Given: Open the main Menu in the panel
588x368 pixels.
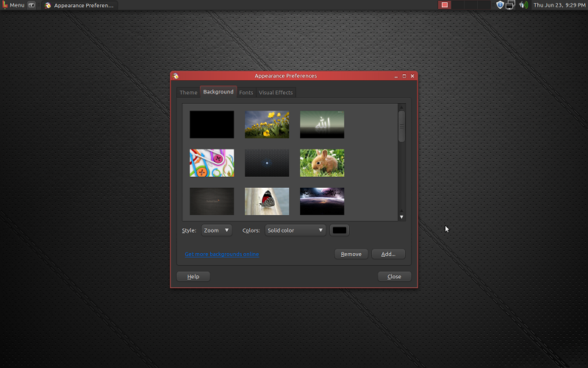Looking at the screenshot, I should click(x=13, y=5).
